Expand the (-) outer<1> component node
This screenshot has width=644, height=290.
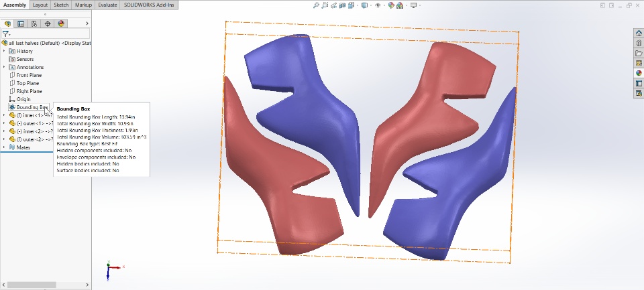tap(4, 123)
